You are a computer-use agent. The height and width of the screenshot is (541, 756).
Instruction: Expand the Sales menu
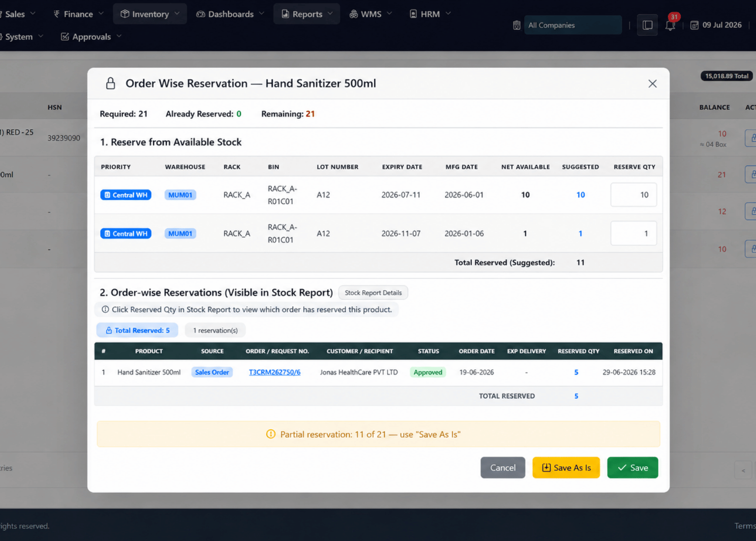coord(18,14)
